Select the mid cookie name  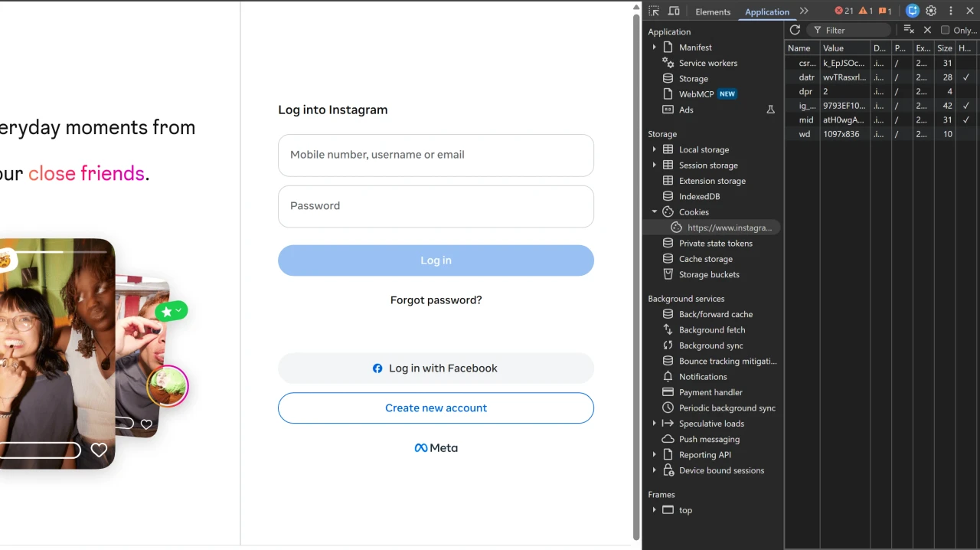tap(806, 120)
